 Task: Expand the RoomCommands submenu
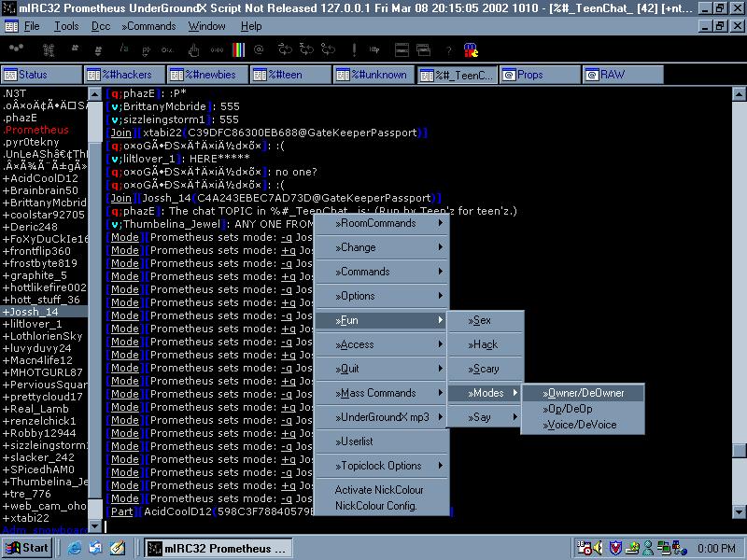pos(381,223)
